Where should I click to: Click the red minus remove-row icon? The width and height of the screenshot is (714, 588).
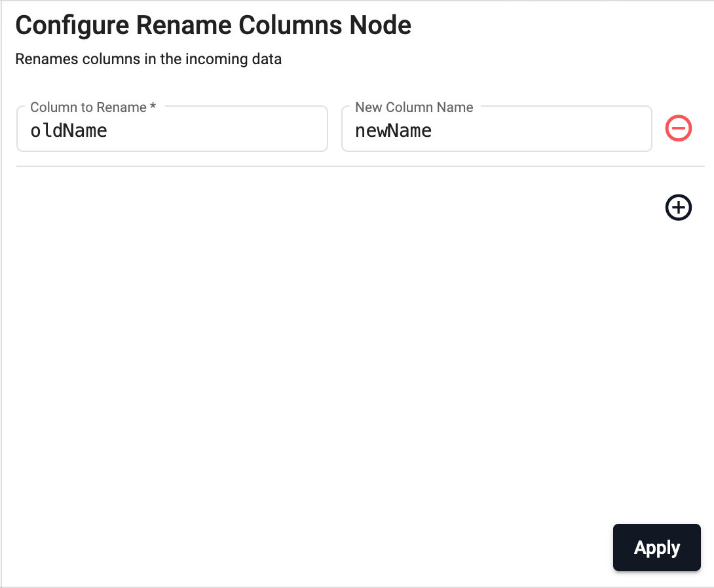point(679,128)
